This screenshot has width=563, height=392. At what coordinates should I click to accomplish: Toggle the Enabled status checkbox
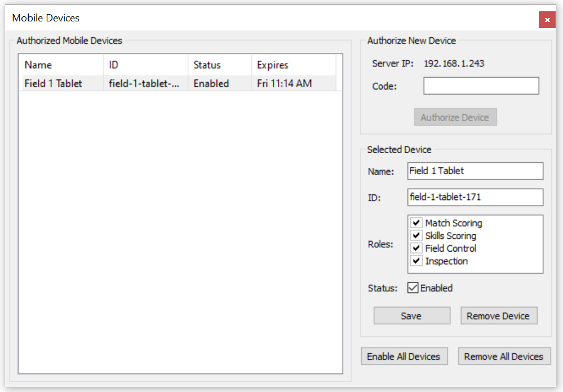click(413, 288)
